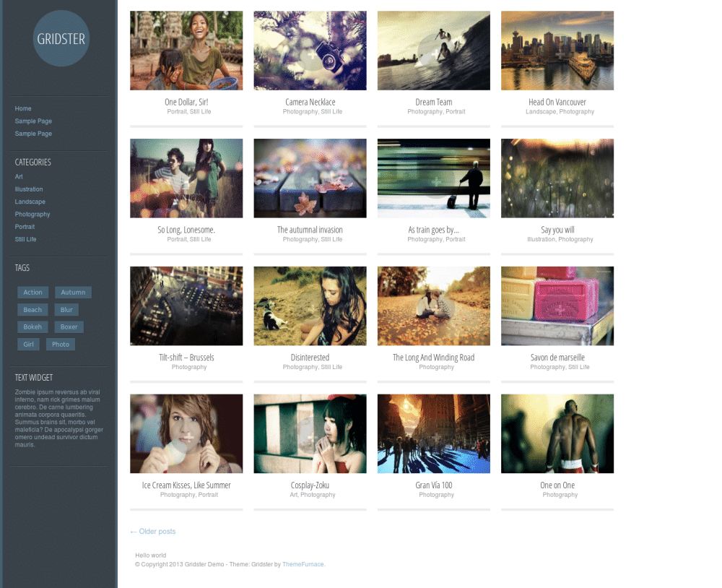Open the Still Life category in sidebar
722x588 pixels.
(x=26, y=239)
